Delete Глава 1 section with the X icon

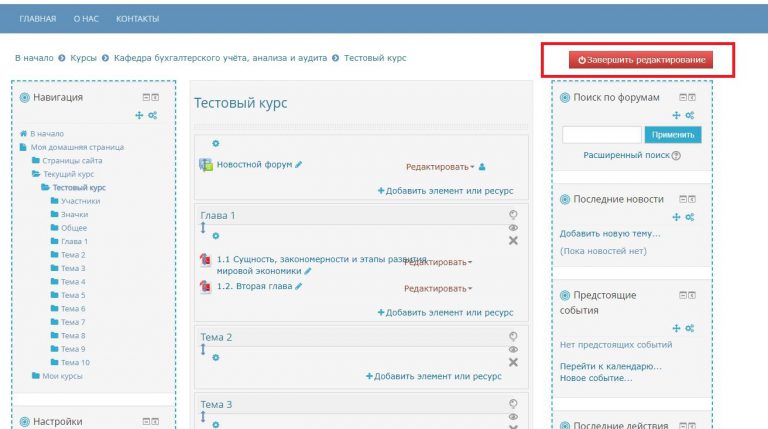point(513,241)
